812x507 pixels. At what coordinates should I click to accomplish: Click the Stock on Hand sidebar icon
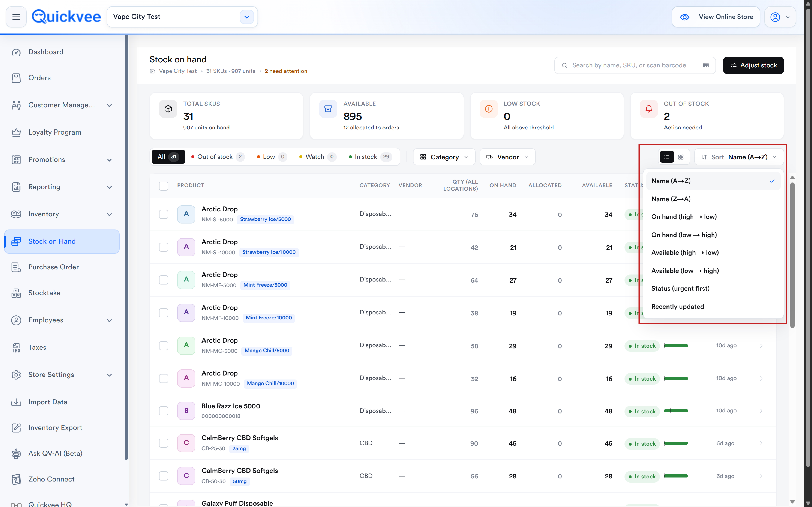(16, 241)
